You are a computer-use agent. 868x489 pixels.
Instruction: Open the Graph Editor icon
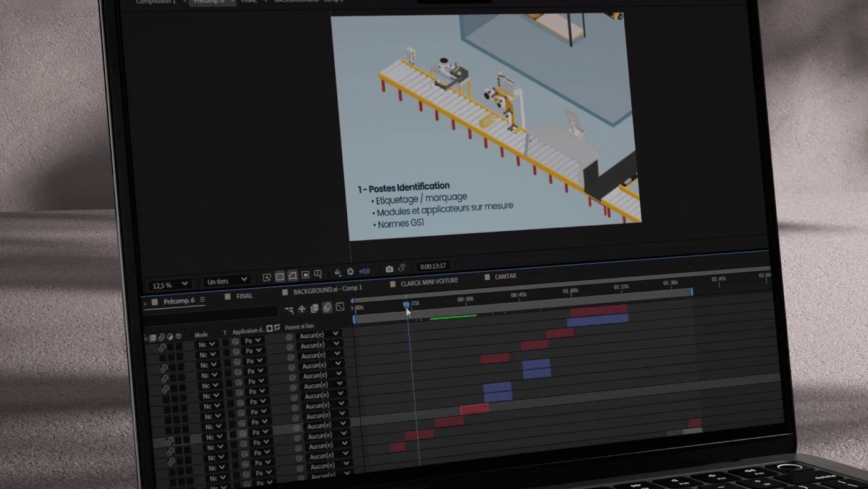[x=340, y=306]
